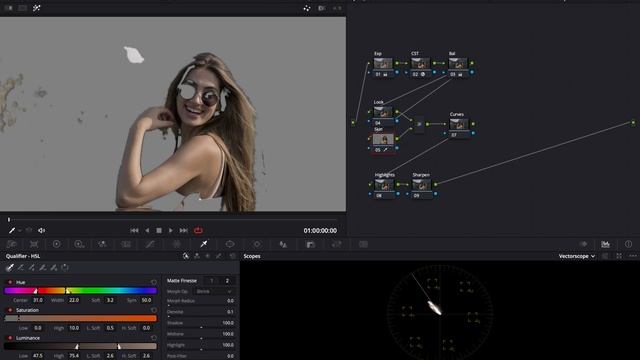Reset the Luminance range

[x=154, y=338]
